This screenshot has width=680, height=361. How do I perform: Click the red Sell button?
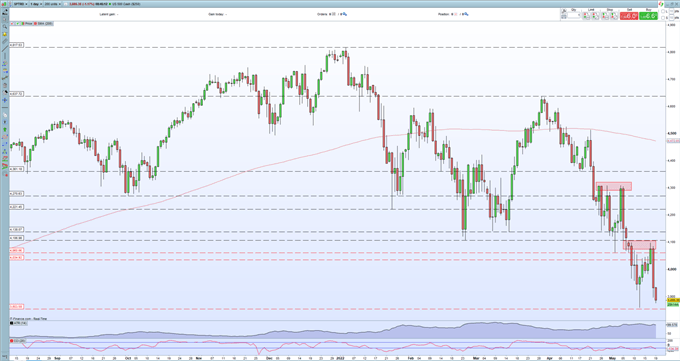[x=629, y=16]
